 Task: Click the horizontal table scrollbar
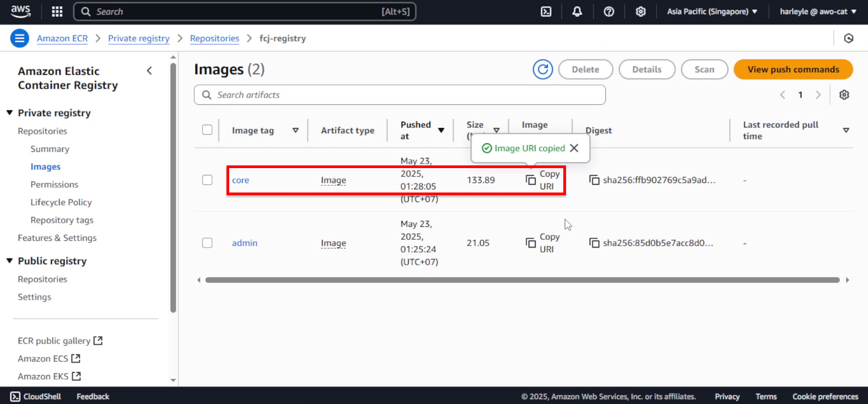(522, 280)
